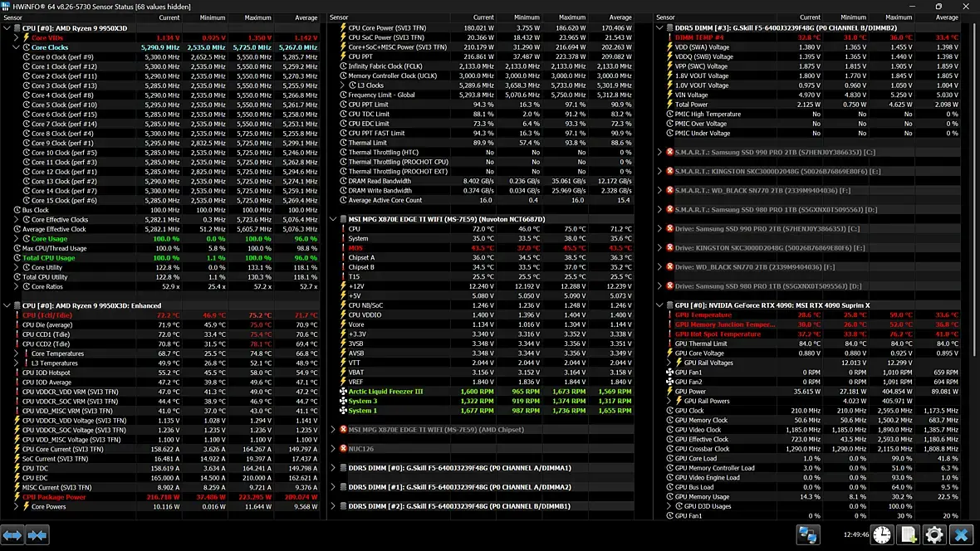The height and width of the screenshot is (551, 980).
Task: Expand the Core VIDs row
Action: (17, 37)
